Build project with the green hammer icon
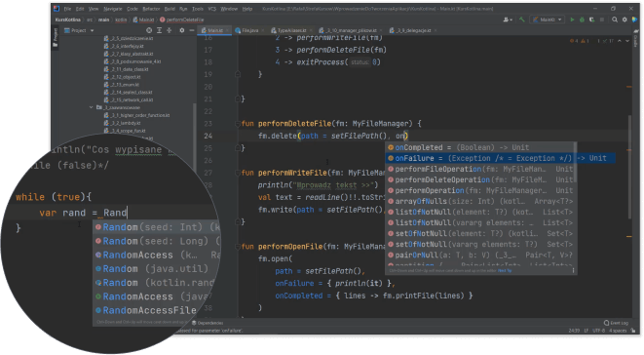This screenshot has width=644, height=355. tap(522, 20)
